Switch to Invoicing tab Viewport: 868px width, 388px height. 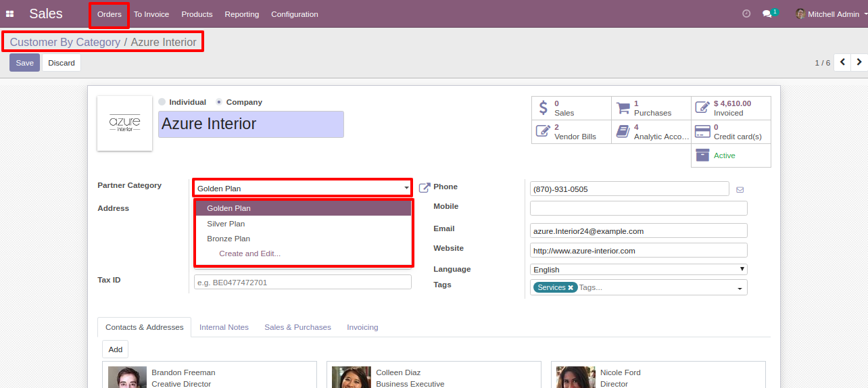(362, 327)
